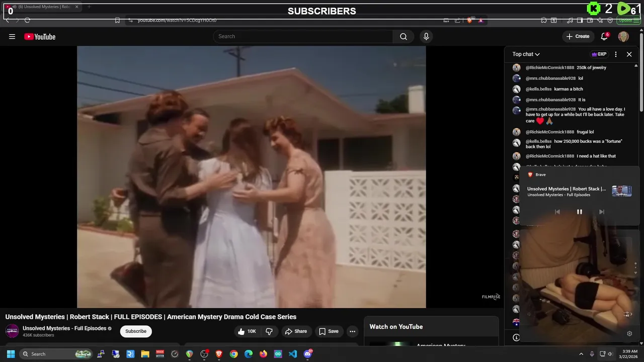644x362 pixels.
Task: Skip to next track in media popup
Action: coord(601,212)
